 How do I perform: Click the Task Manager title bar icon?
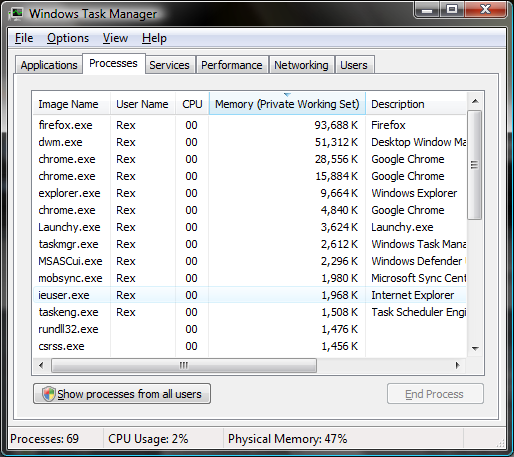click(16, 14)
